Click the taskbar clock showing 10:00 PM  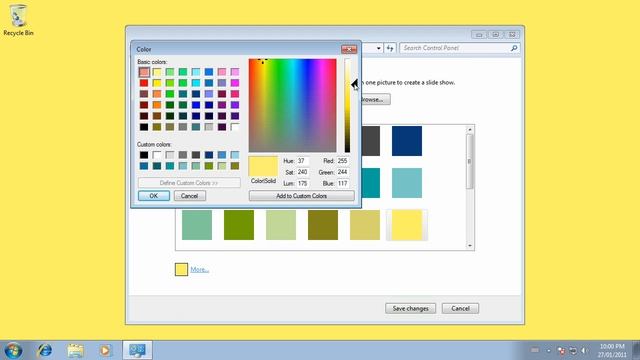612,350
